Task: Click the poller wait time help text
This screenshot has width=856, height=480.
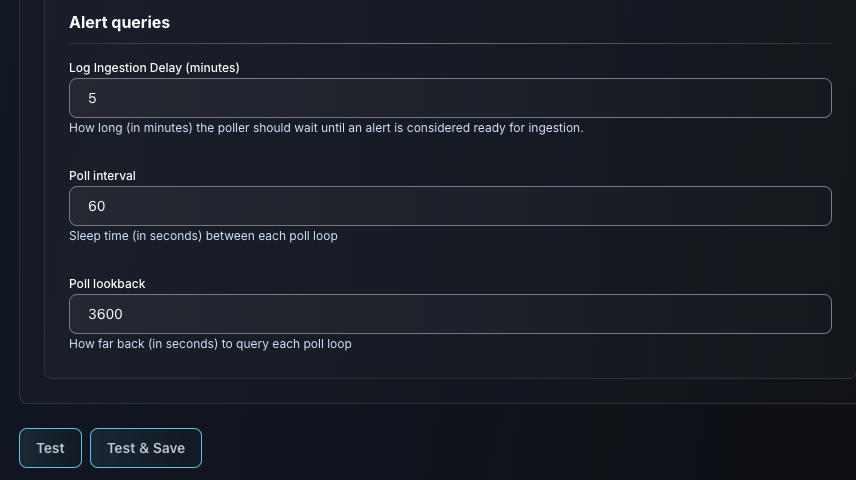Action: coord(326,128)
